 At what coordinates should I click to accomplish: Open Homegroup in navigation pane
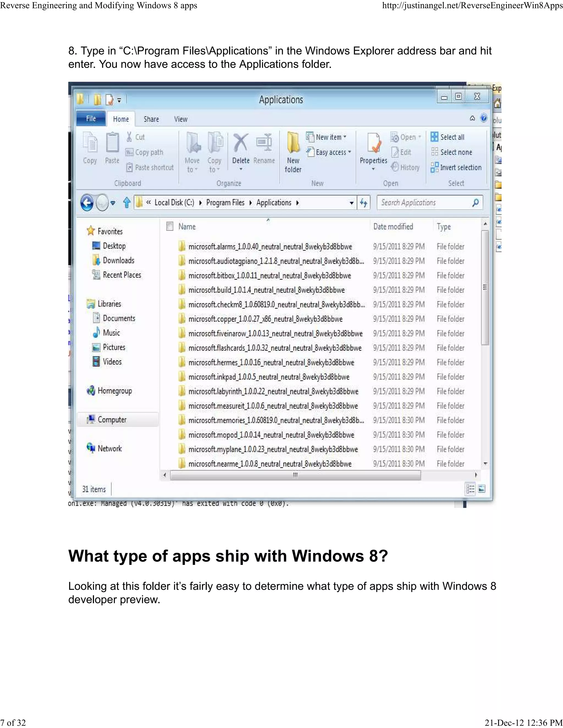[x=109, y=391]
